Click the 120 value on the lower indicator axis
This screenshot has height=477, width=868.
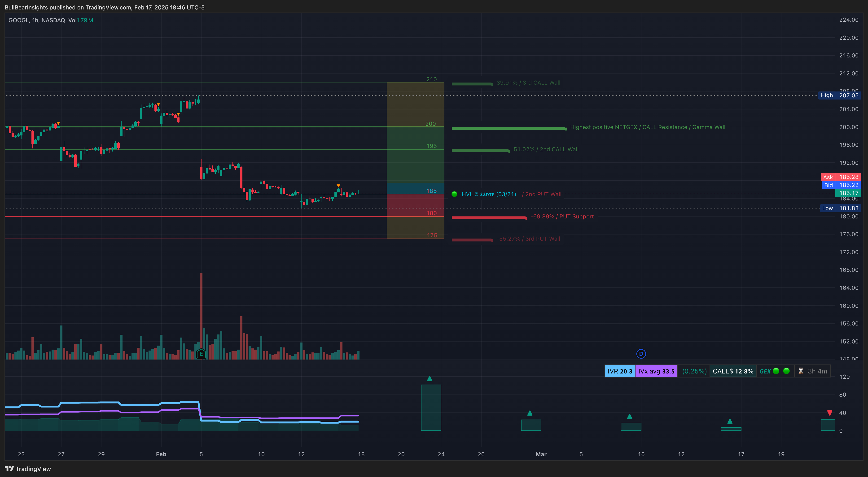click(844, 377)
